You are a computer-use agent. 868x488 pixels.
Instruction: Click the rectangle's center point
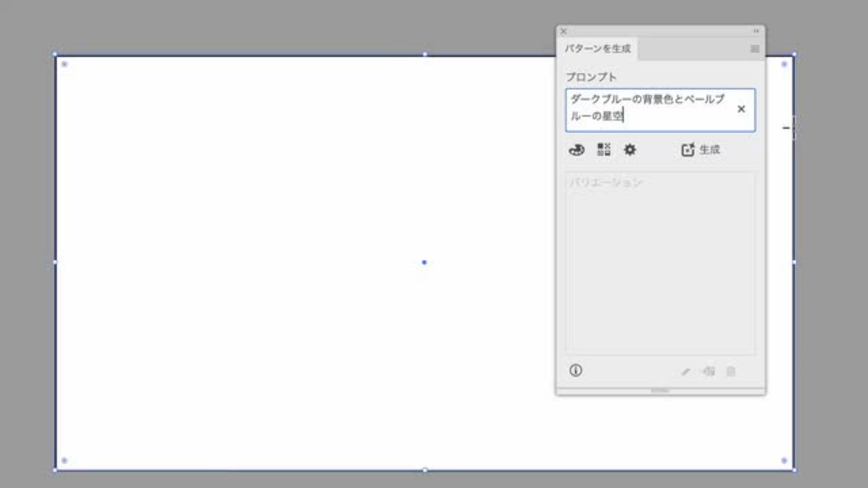(424, 262)
